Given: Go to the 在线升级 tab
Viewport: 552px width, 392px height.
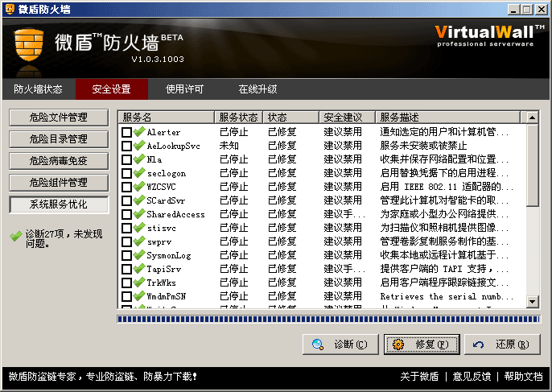Looking at the screenshot, I should click(257, 89).
